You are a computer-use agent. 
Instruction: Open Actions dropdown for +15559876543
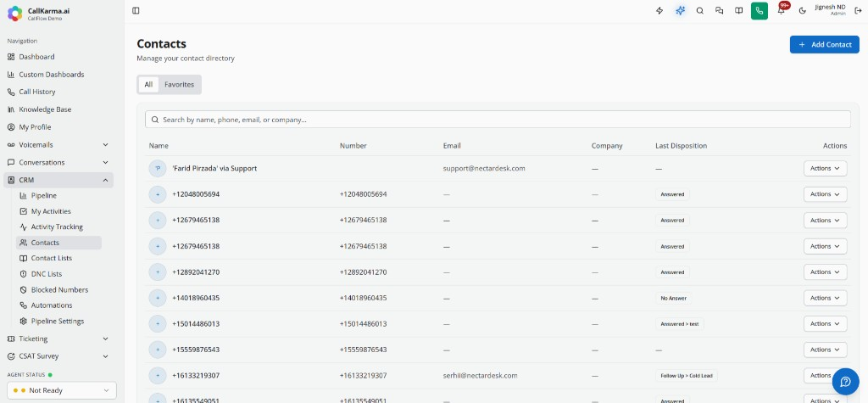coord(825,350)
